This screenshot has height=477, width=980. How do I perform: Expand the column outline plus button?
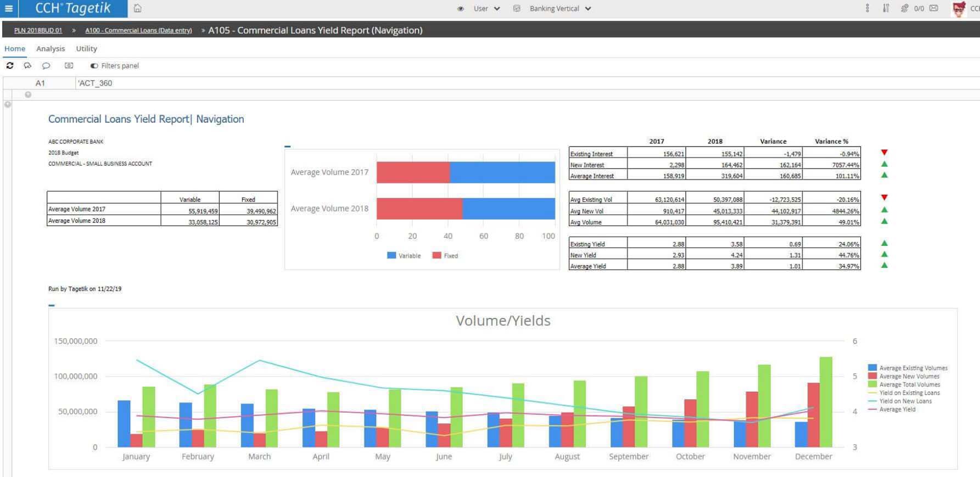(28, 94)
